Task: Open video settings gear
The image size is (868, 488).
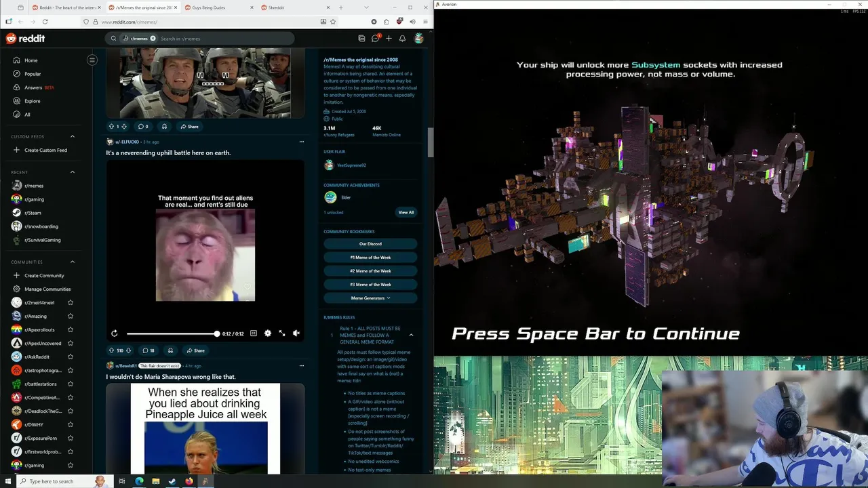Action: coord(268,333)
